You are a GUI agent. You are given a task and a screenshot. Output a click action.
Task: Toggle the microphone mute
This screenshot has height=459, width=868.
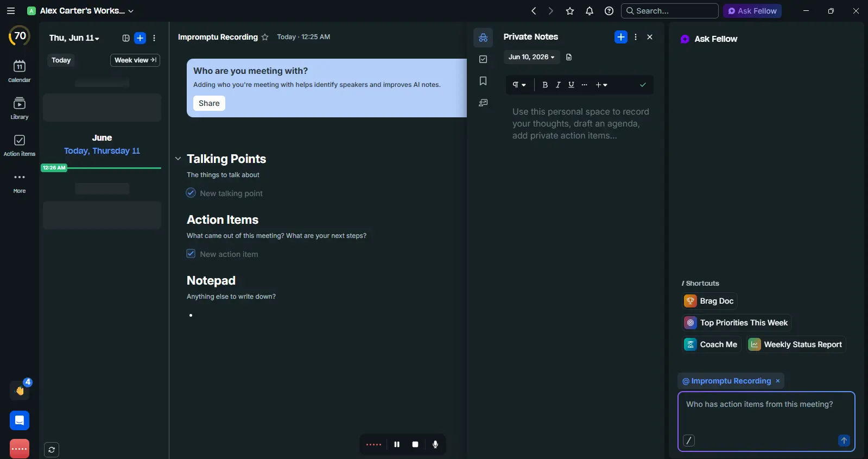pyautogui.click(x=435, y=444)
